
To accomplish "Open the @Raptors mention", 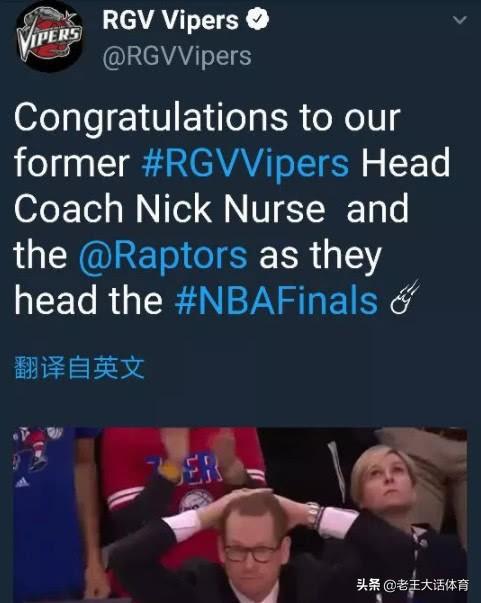I will click(163, 255).
